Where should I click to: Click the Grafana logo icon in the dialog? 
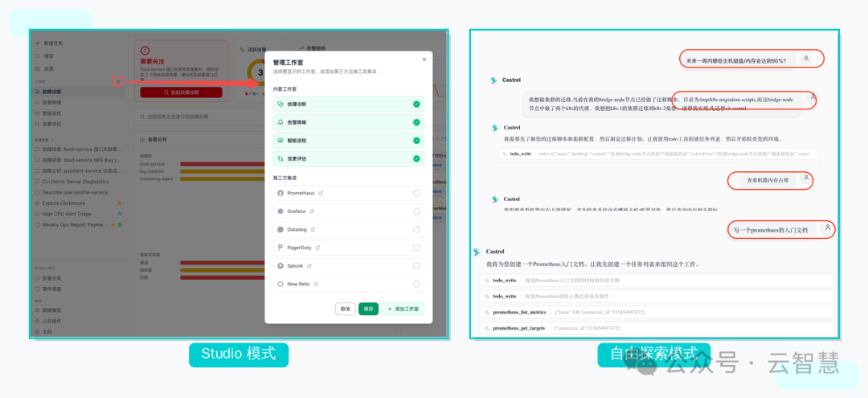pyautogui.click(x=280, y=211)
